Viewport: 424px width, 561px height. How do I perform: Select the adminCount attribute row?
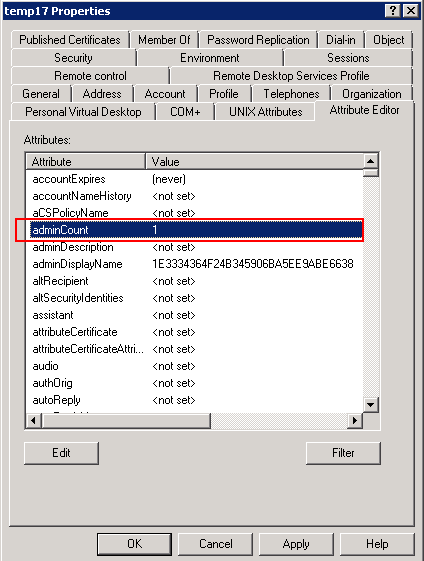click(195, 230)
